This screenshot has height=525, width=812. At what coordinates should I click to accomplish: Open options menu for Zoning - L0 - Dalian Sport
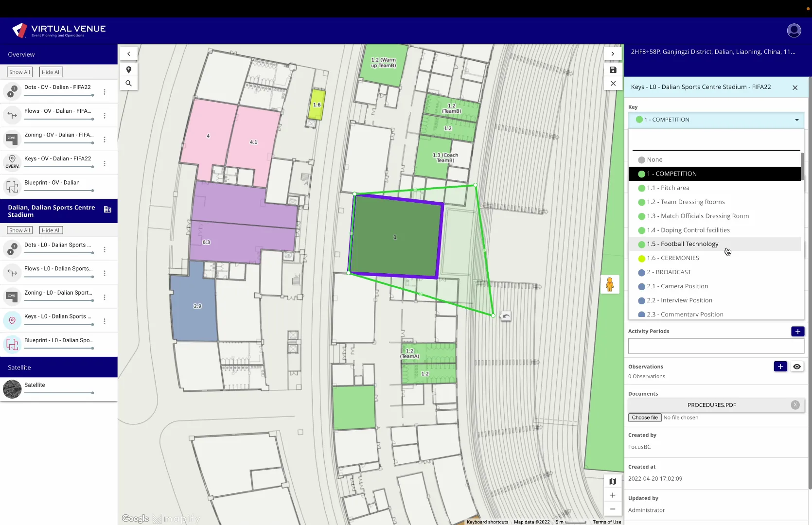[x=105, y=297]
